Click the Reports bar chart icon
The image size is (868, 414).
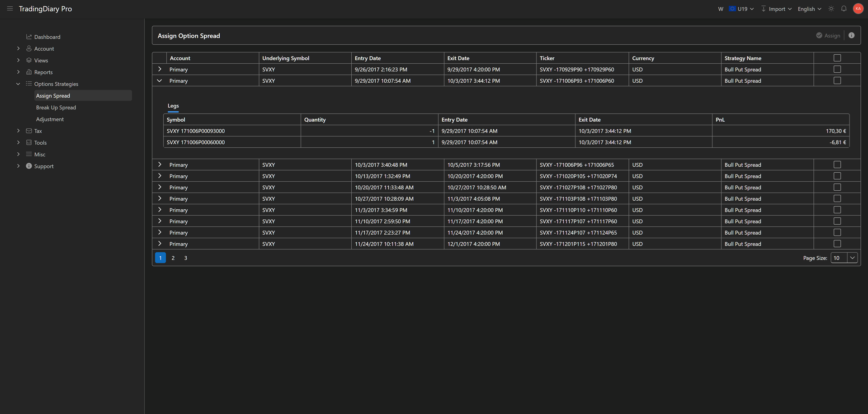[29, 72]
